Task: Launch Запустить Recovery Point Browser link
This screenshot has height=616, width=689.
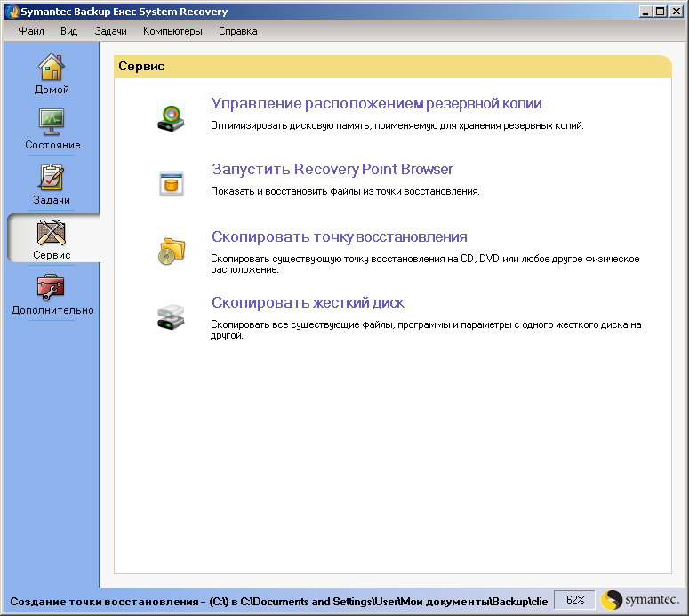Action: point(332,169)
